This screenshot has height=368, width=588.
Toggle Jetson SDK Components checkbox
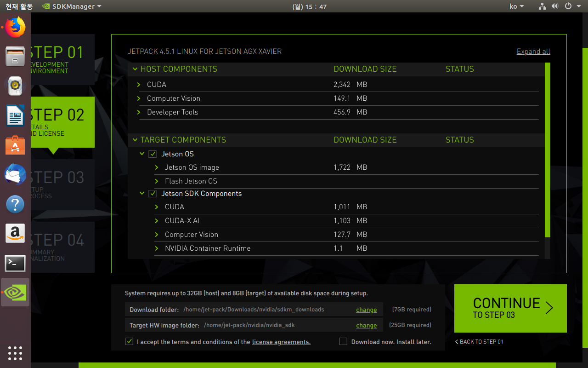click(153, 194)
